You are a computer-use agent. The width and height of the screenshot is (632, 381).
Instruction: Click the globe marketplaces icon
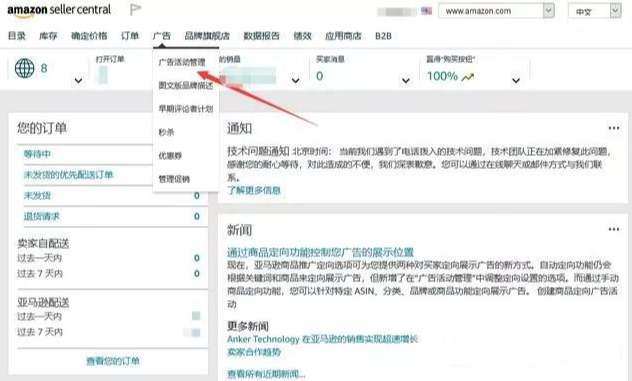click(25, 68)
